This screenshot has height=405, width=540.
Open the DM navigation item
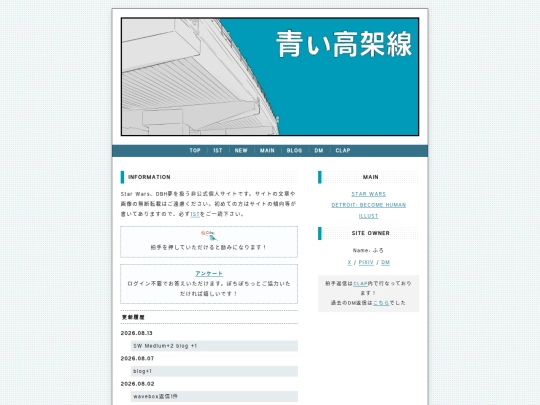319,150
